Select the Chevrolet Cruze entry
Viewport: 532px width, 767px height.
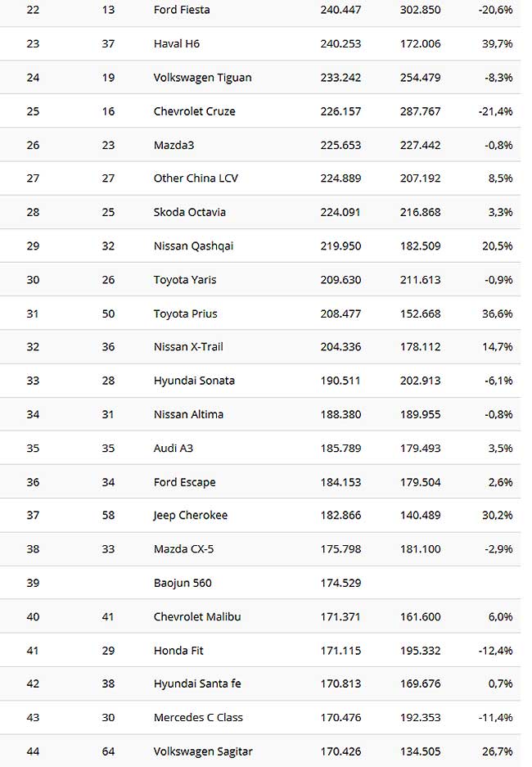click(194, 111)
